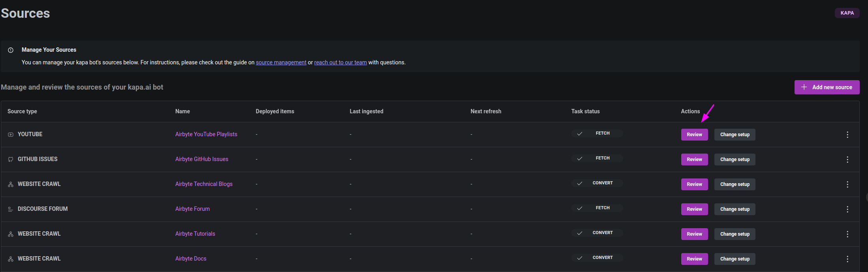Select the DISCOURSE FORUM source type label
Viewport: 868px width, 272px height.
point(43,209)
